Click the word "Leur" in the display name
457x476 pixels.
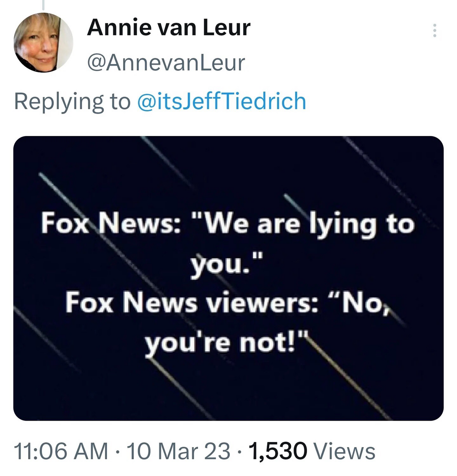(227, 28)
